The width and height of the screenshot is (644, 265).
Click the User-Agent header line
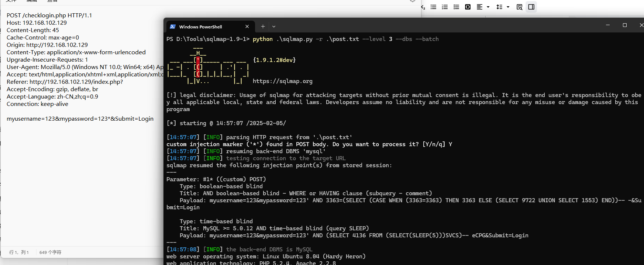pyautogui.click(x=85, y=67)
